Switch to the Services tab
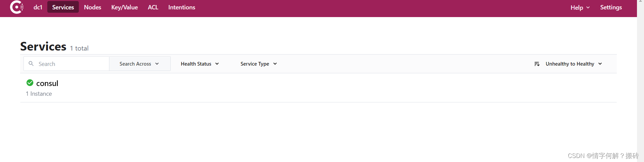The width and height of the screenshot is (644, 162). click(63, 7)
